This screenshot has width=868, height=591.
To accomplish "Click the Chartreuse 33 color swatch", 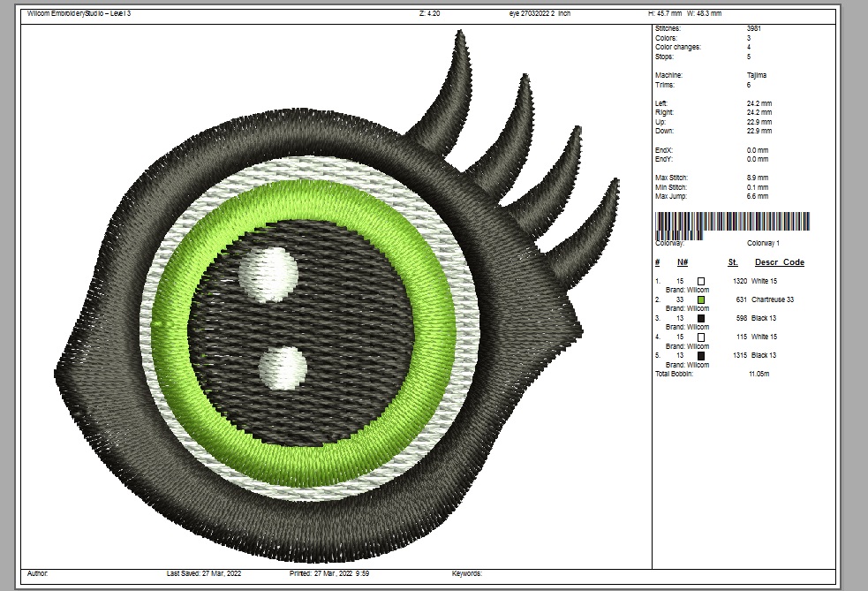I will point(701,299).
